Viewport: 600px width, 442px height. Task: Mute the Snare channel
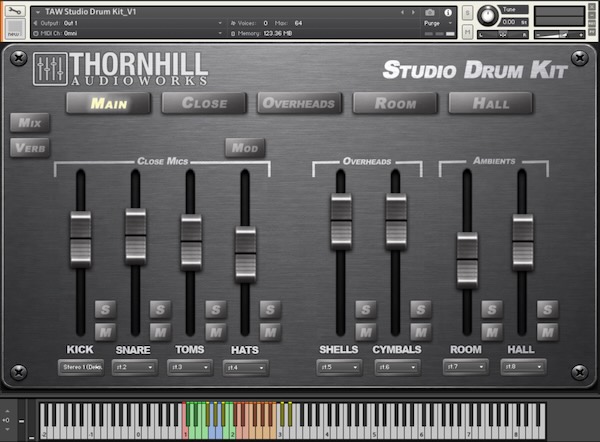tap(160, 332)
